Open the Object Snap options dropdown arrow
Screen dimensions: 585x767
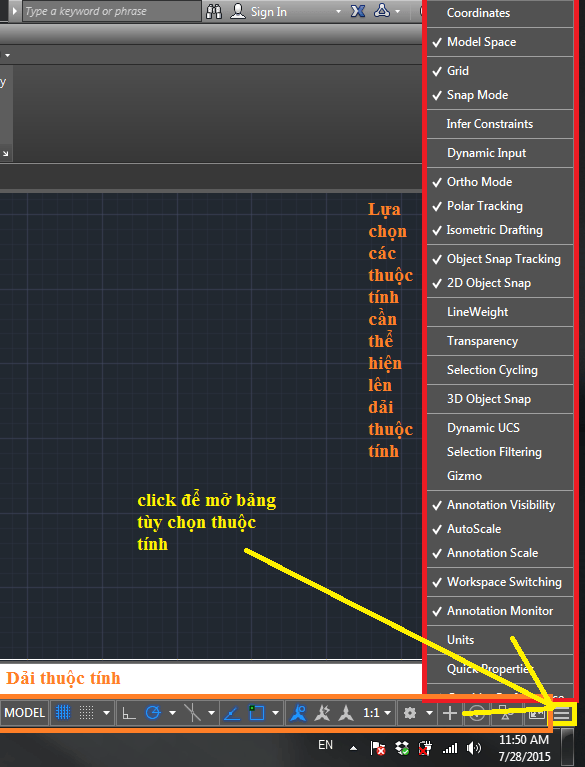click(x=275, y=713)
